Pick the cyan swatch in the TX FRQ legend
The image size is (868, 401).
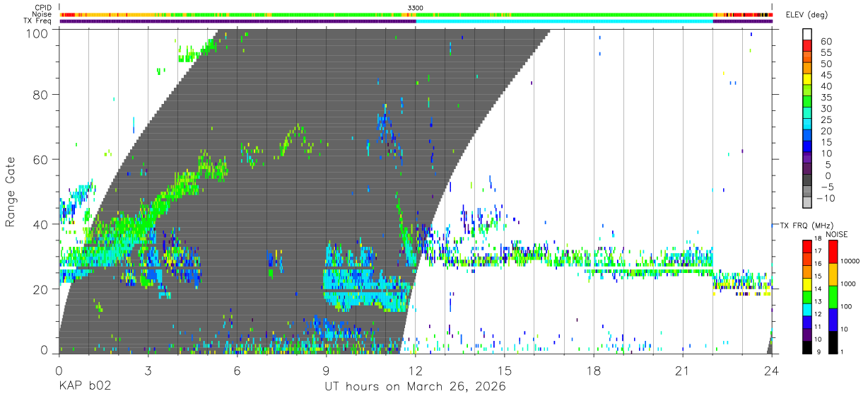point(807,309)
